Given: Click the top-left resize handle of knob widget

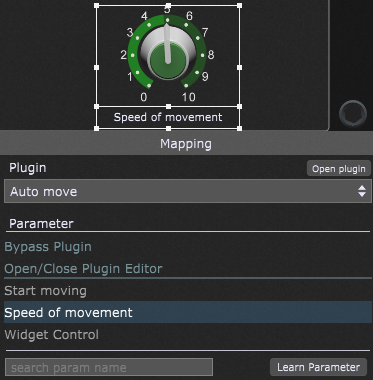Looking at the screenshot, I should click(x=97, y=5).
